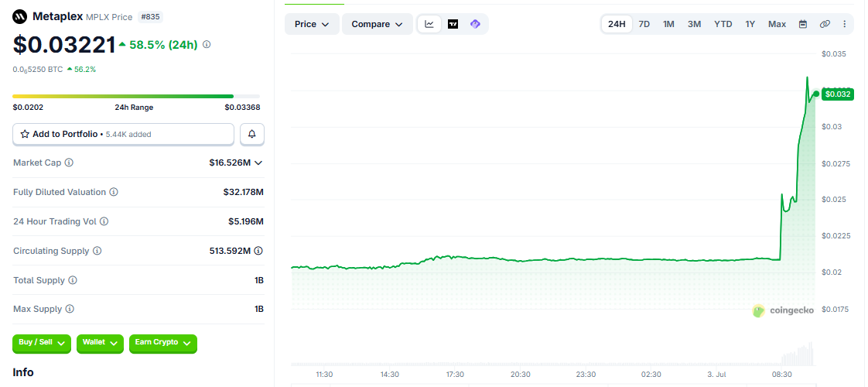Open chart more options menu
Viewport: 868px width, 387px height.
point(844,24)
